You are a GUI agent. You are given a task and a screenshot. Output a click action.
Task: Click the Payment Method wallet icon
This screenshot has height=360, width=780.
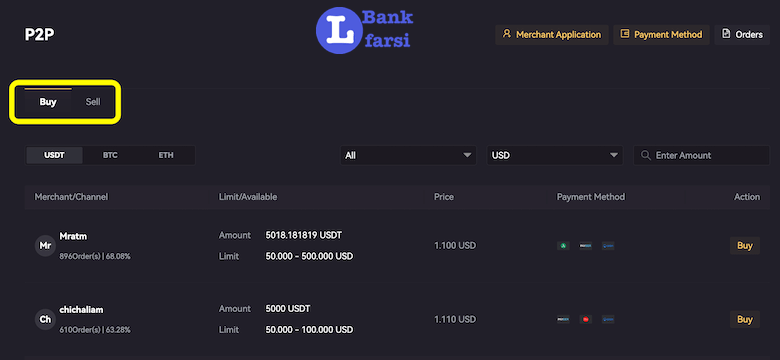click(625, 34)
